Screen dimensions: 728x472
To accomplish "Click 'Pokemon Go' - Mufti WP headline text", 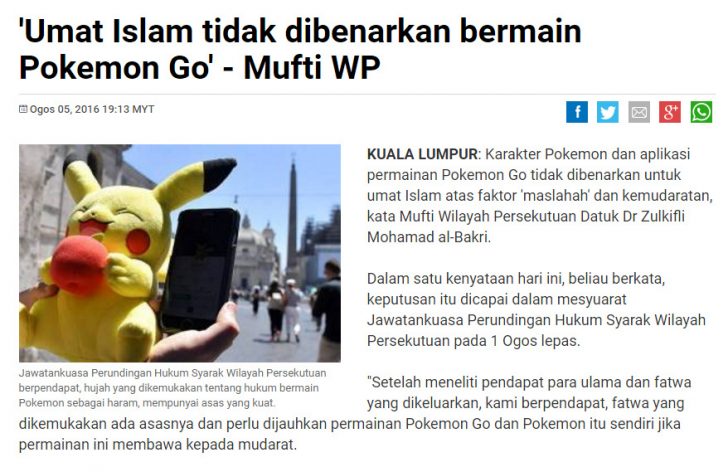I will 200,68.
